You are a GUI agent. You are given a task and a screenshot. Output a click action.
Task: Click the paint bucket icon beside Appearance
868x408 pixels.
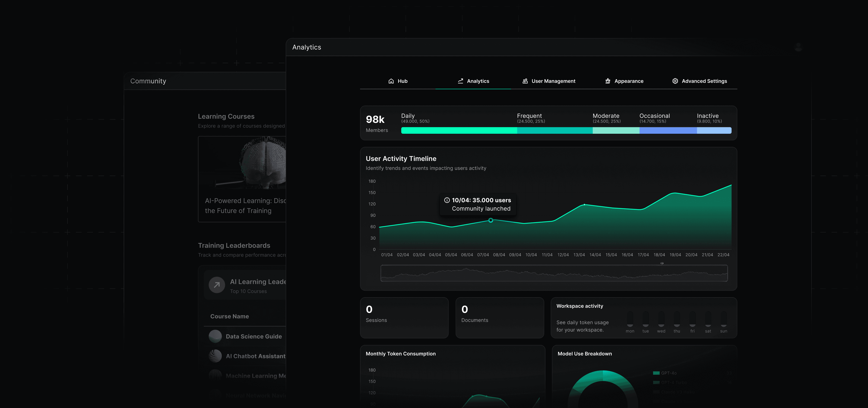tap(608, 81)
